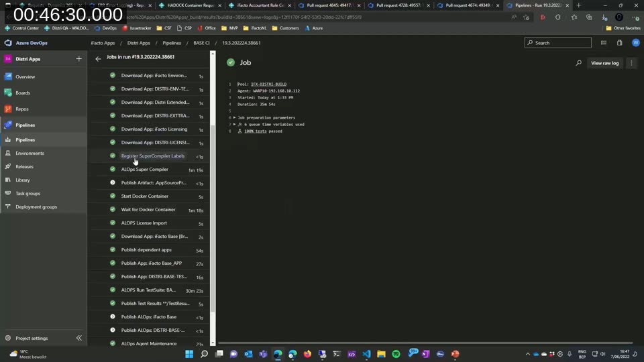Go back with the jobs arrow
Screen dimensions: 644x362
click(x=98, y=59)
